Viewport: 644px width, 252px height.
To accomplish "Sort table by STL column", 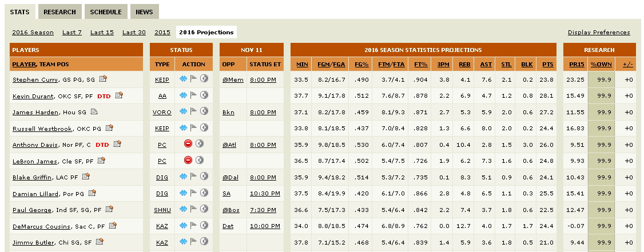I will click(506, 64).
